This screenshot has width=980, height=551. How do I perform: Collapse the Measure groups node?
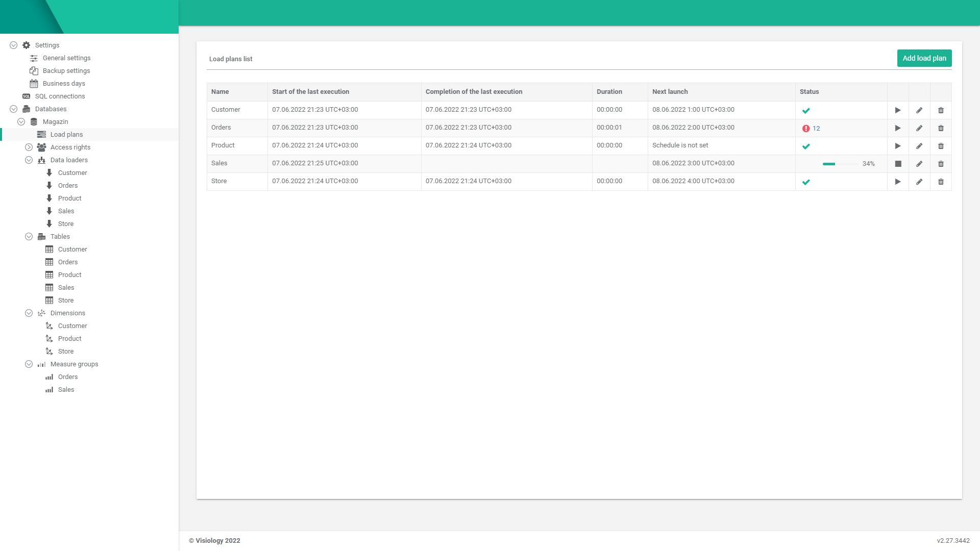29,364
